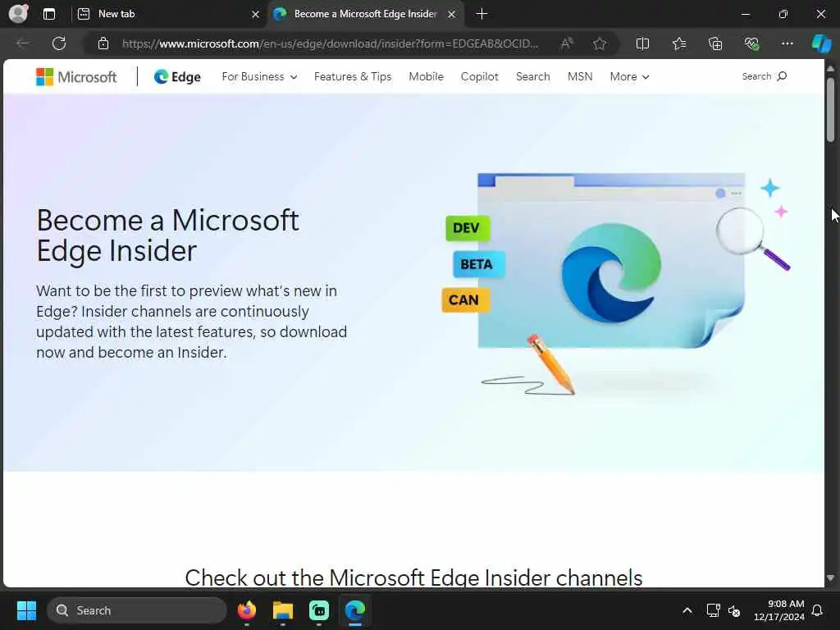Open a new browser tab with plus
This screenshot has width=840, height=630.
pyautogui.click(x=482, y=14)
